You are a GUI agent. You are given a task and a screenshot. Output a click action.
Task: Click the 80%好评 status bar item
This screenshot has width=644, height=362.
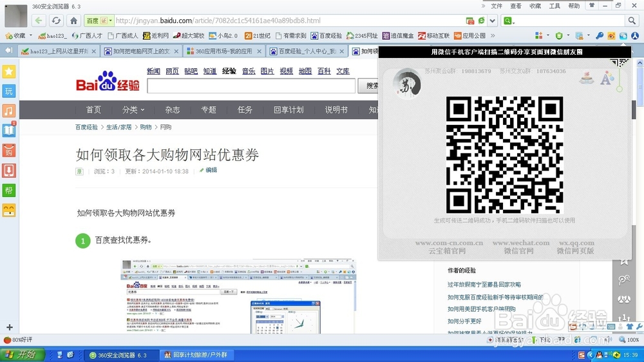(17, 340)
